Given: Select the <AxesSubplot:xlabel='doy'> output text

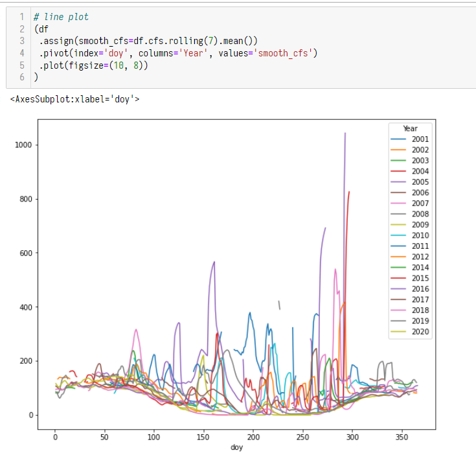Looking at the screenshot, I should click(74, 99).
